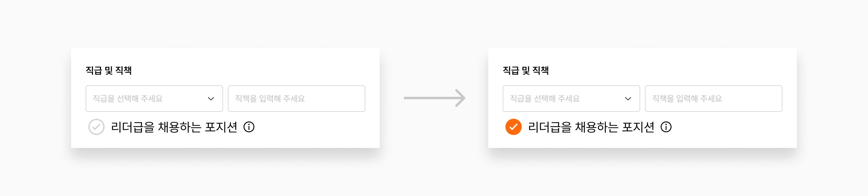Toggle via left card's 리더급을 채용하는 포지션 text
868x196 pixels.
[x=174, y=127]
